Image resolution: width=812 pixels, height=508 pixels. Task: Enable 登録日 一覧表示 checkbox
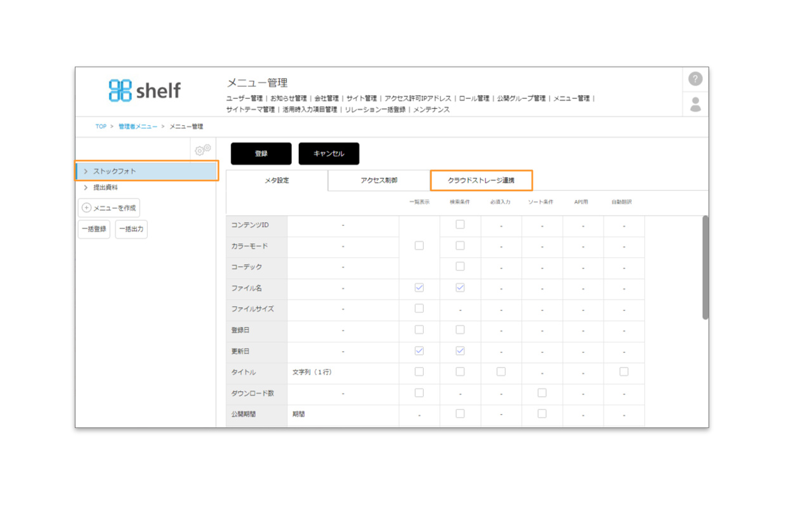click(419, 330)
